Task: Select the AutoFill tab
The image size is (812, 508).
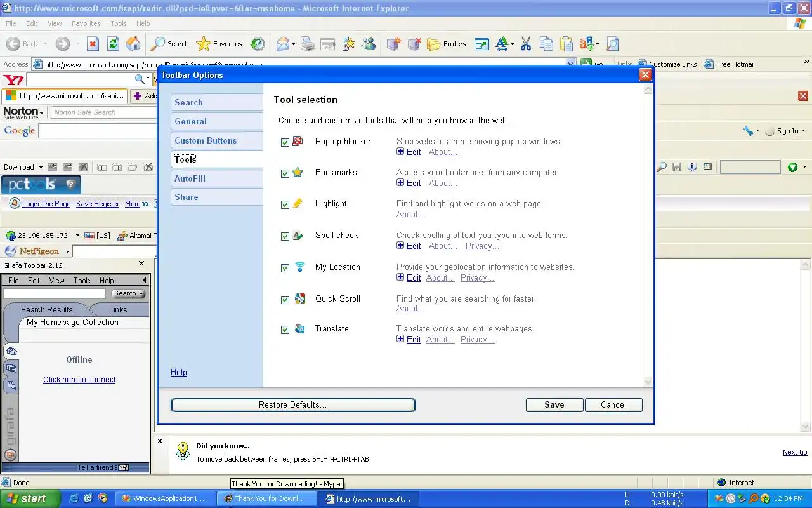Action: [217, 178]
